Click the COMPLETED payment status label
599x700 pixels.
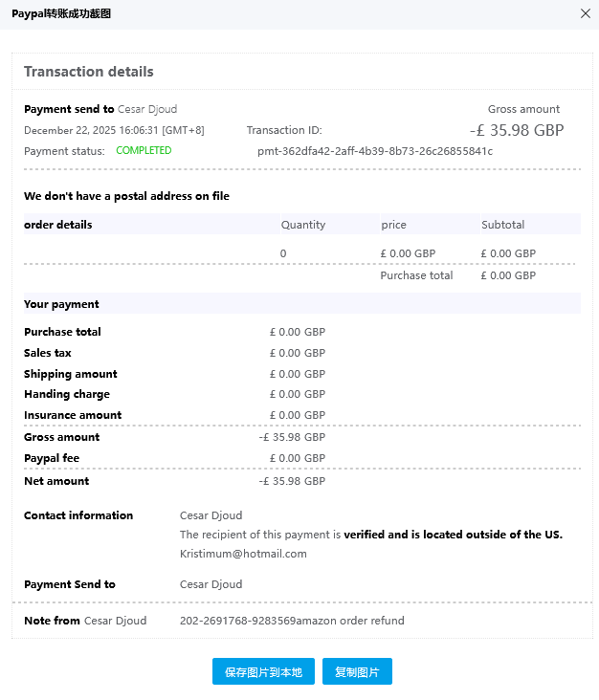pos(144,151)
